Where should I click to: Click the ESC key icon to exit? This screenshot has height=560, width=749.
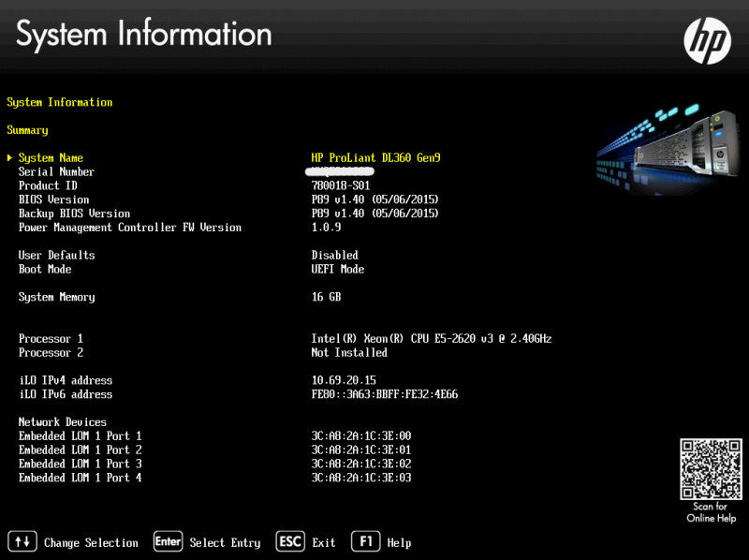click(x=290, y=541)
